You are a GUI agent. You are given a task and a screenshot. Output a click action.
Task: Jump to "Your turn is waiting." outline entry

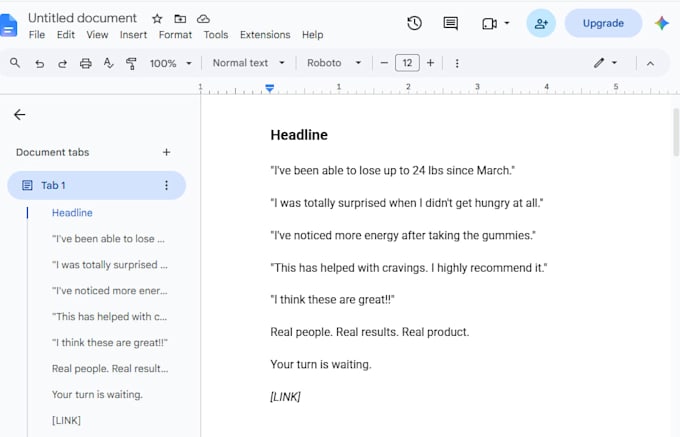(97, 395)
